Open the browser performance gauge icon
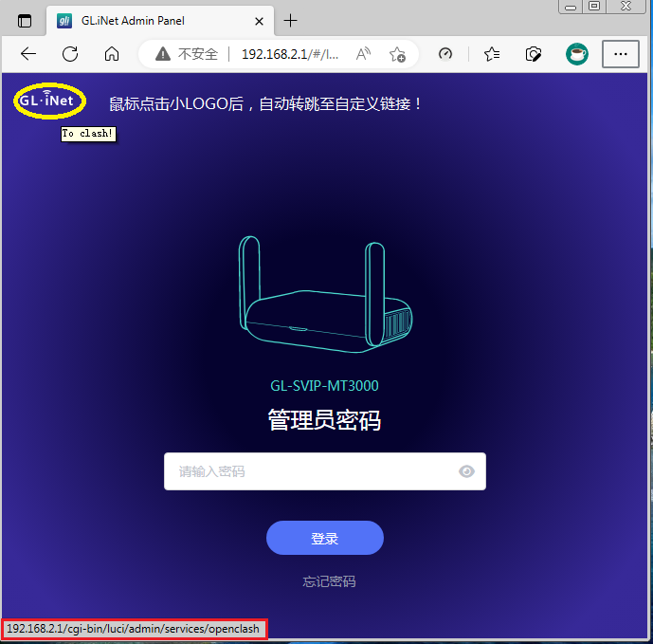Viewport: 653px width, 644px height. pos(446,54)
